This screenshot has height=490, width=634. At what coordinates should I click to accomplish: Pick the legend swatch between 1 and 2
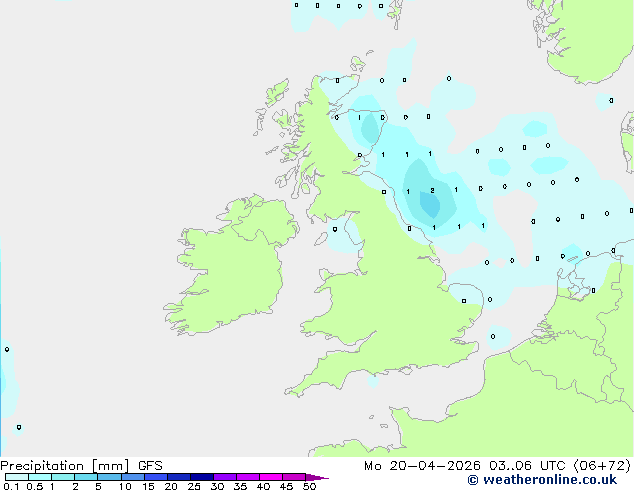click(x=63, y=477)
